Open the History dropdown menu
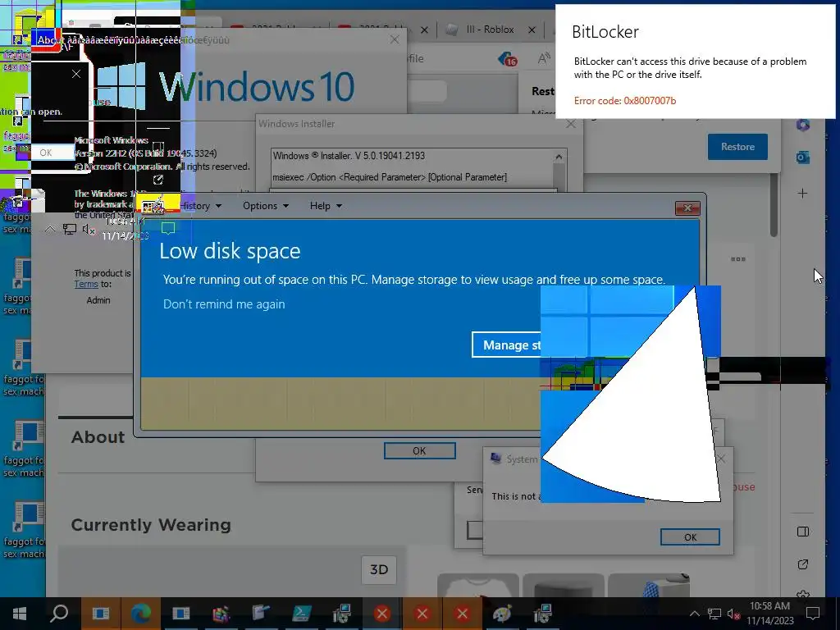 coord(200,206)
